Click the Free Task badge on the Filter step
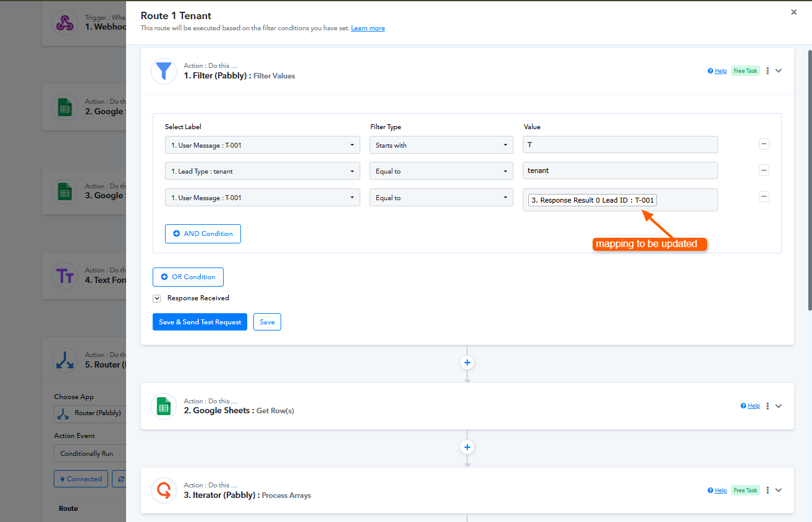Screen dimensions: 812x522 coord(745,71)
